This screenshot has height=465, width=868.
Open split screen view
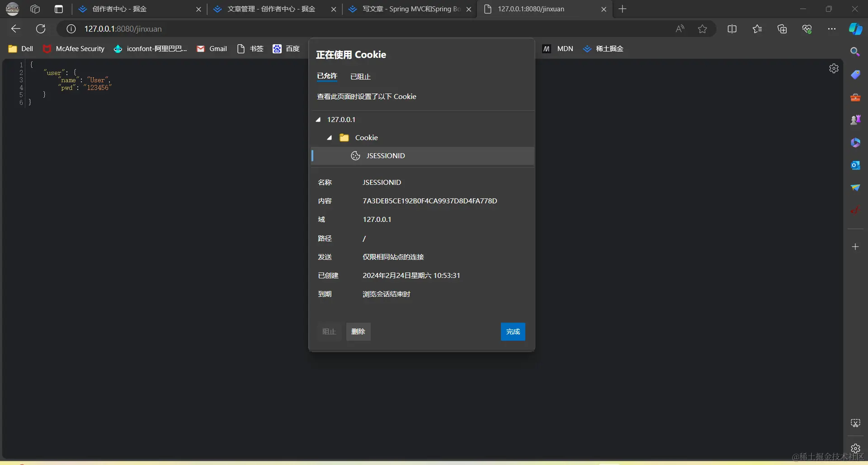732,29
